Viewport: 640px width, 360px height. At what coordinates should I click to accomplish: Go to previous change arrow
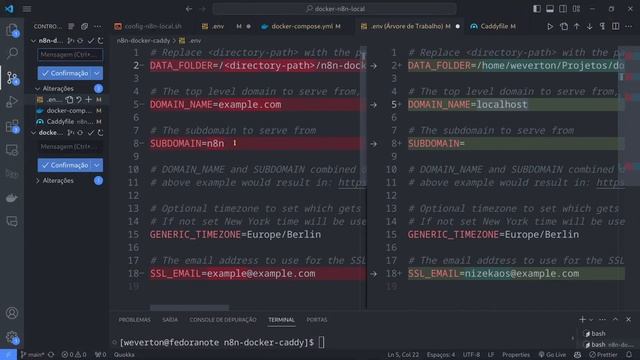(x=577, y=27)
